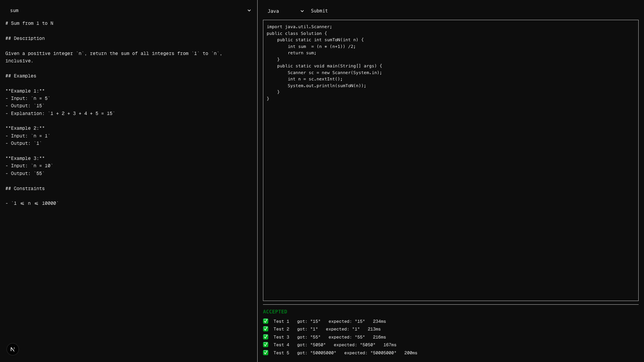Select the Test 4 result with 5050

(330, 345)
